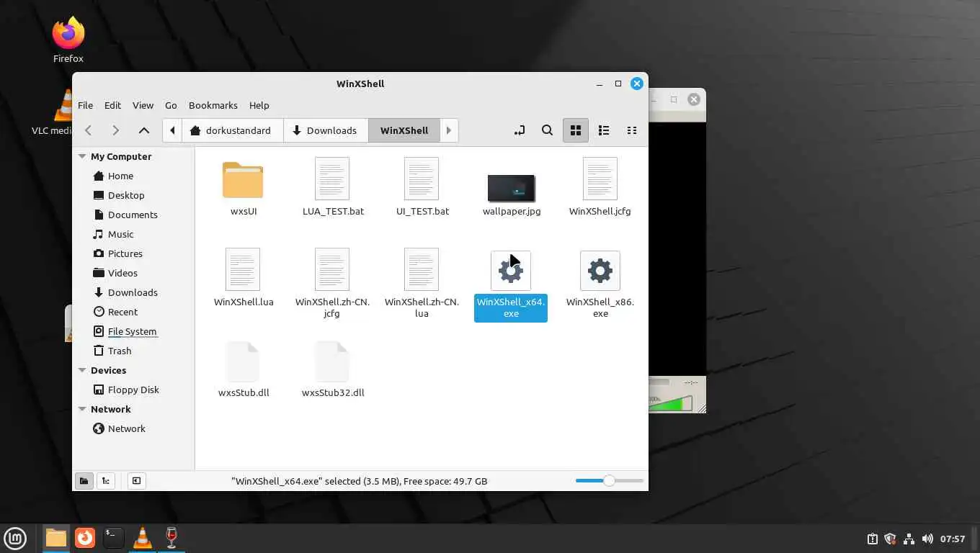Select the wxsStub.dll file icon
Viewport: 980px width, 553px height.
point(243,361)
